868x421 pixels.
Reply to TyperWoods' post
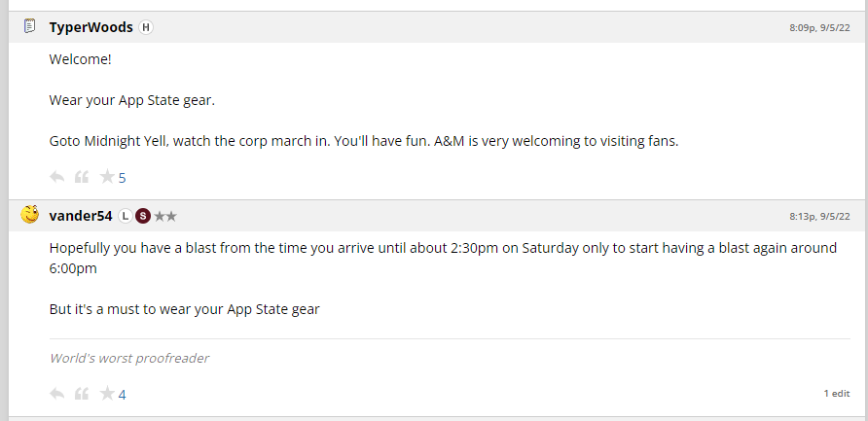57,177
